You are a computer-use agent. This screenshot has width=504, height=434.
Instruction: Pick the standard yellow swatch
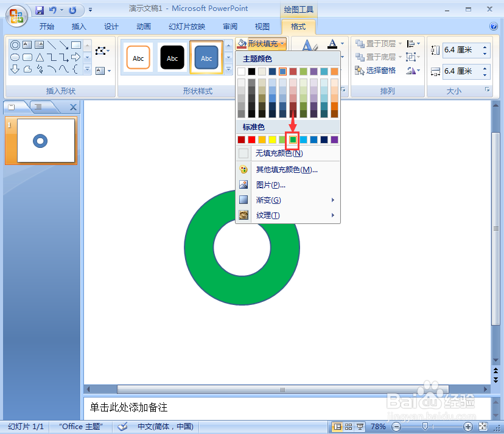272,139
